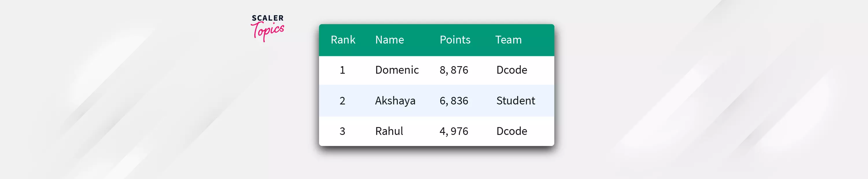Click the points value 4,976
This screenshot has width=868, height=179.
(454, 131)
